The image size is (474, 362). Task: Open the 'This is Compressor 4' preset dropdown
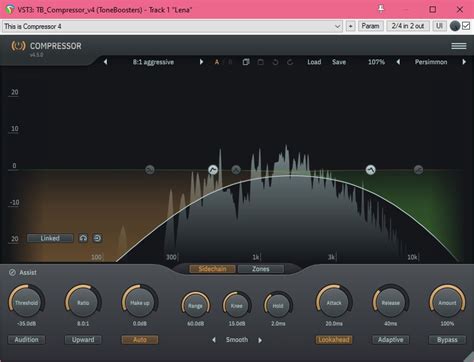click(x=173, y=26)
